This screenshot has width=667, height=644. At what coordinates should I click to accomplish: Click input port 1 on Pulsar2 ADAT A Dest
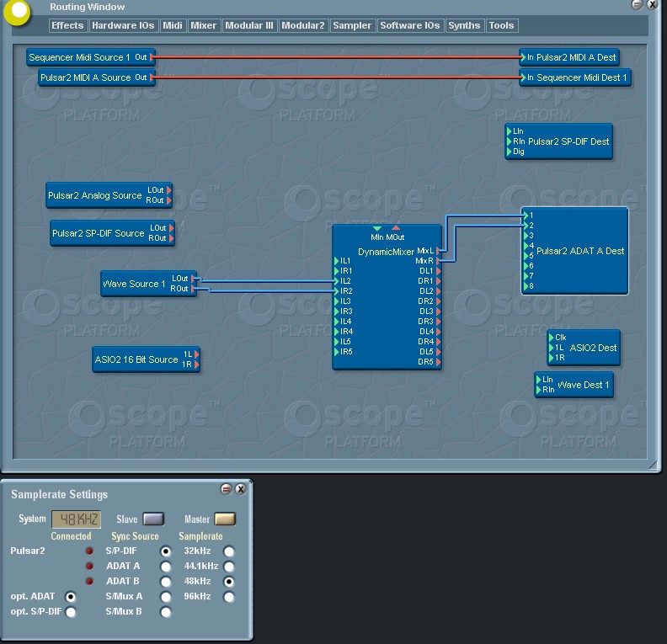[x=524, y=216]
